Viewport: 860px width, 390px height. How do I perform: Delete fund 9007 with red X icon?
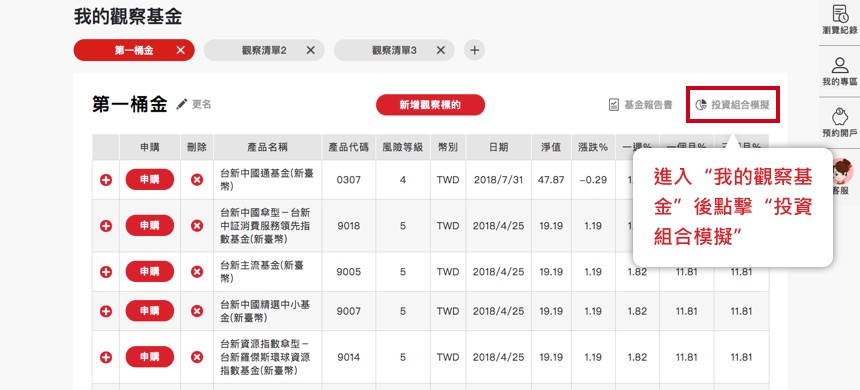pyautogui.click(x=197, y=311)
